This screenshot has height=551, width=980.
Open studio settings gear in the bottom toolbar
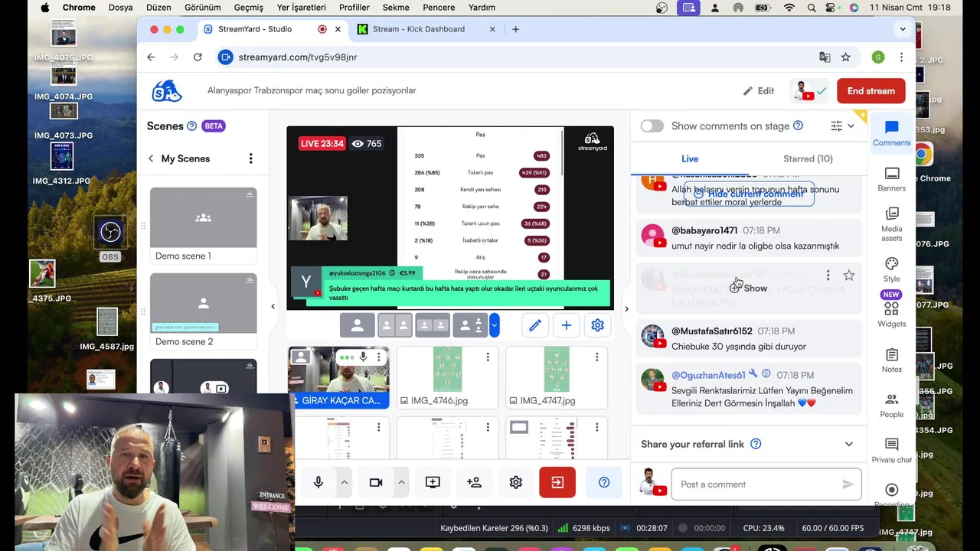tap(516, 482)
